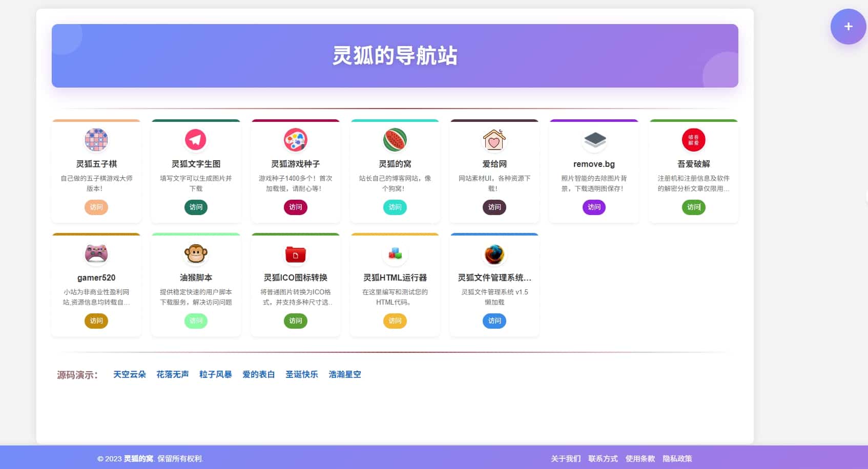Click the 灵狐ICO图标转换 card title
Image resolution: width=868 pixels, height=469 pixels.
click(x=296, y=278)
